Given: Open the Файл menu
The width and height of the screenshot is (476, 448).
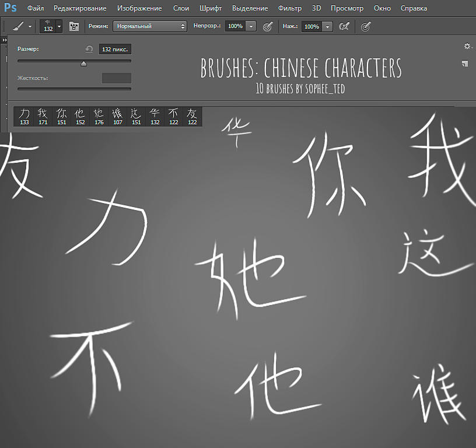Looking at the screenshot, I should (36, 8).
